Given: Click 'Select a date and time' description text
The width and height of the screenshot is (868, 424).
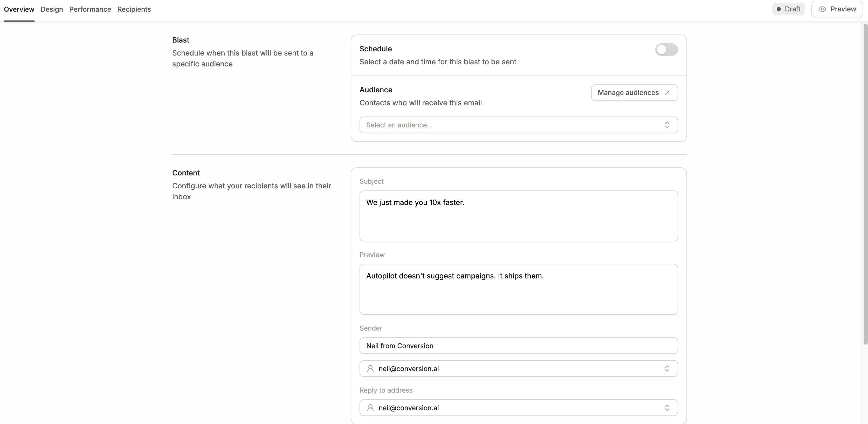Looking at the screenshot, I should (x=438, y=62).
